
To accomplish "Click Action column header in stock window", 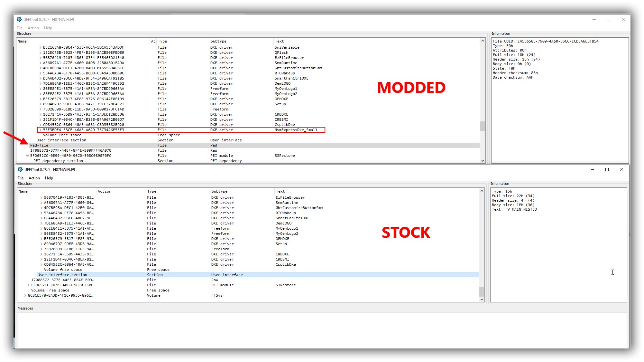I will (121, 191).
